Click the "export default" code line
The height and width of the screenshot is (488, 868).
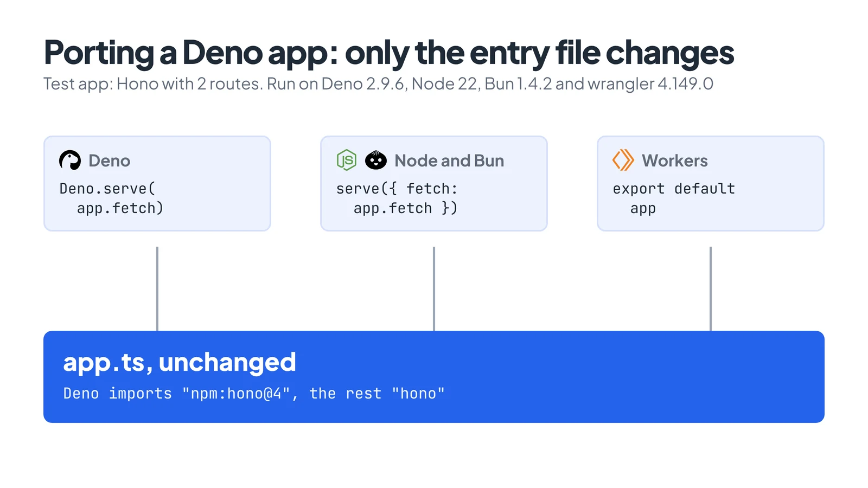(x=674, y=189)
